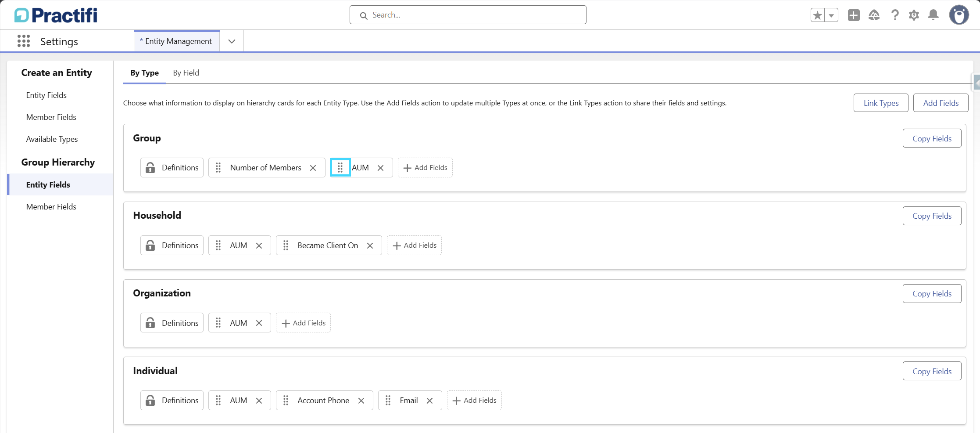Image resolution: width=980 pixels, height=433 pixels.
Task: Add Fields to the Household type
Action: click(414, 245)
